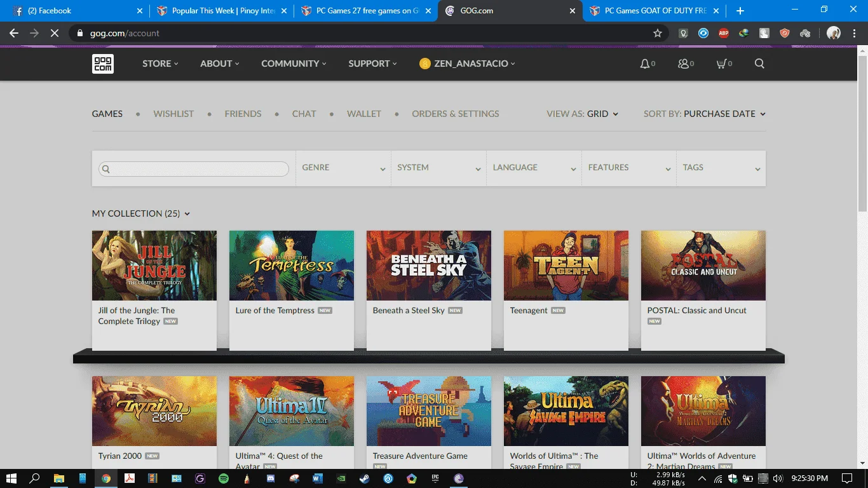Open the shopping cart
The width and height of the screenshot is (868, 488).
coord(724,64)
